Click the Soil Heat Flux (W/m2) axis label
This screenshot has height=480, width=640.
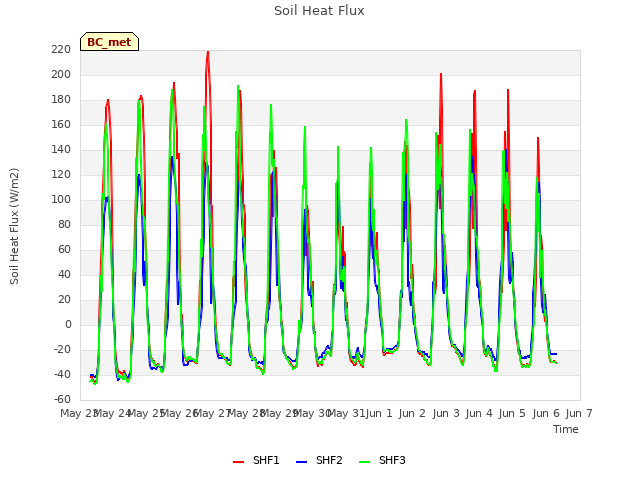[x=14, y=226]
